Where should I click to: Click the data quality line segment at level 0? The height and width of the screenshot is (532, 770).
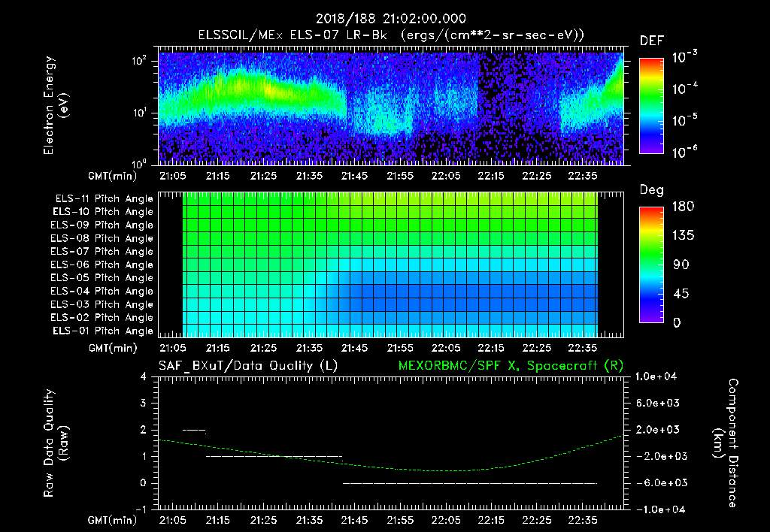click(470, 483)
